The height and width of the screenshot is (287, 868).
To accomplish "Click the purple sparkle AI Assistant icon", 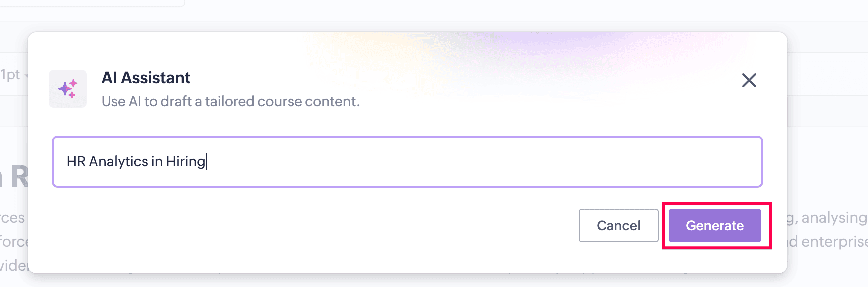I will [x=68, y=89].
